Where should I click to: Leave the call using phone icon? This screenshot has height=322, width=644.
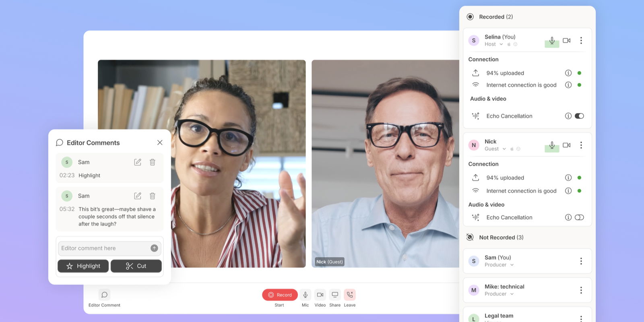[350, 295]
